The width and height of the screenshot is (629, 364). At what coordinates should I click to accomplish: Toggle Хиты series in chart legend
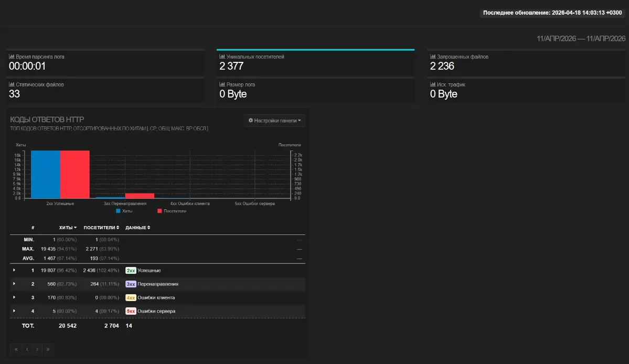coord(124,211)
